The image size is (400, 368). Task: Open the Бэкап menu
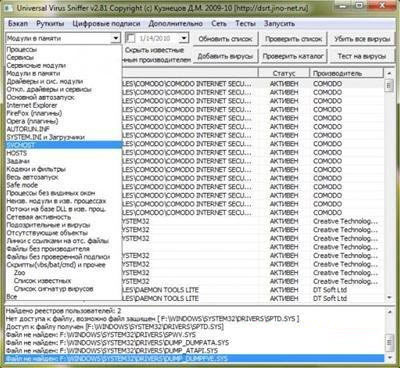tap(18, 24)
